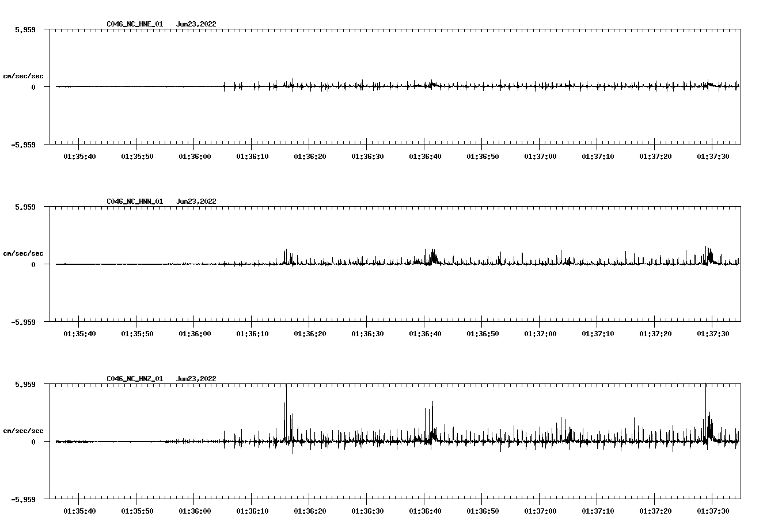Click 01:35:40 time label under HNZ plot
The image size is (782, 532).
click(79, 511)
